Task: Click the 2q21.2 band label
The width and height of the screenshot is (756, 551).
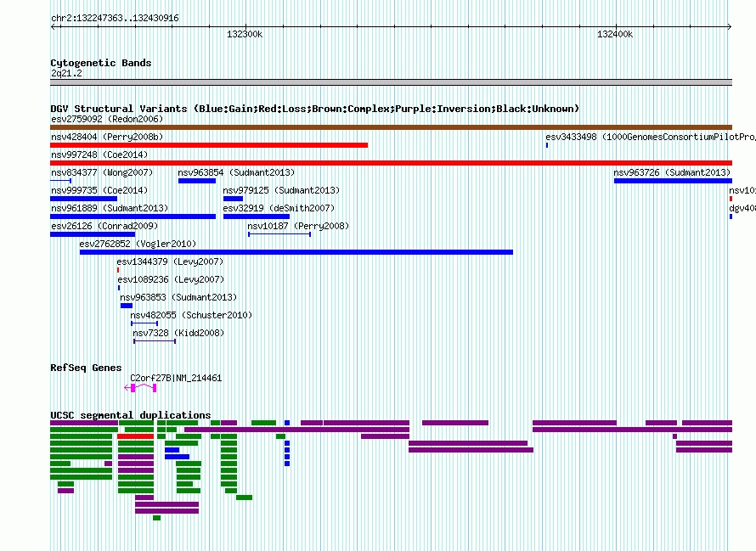Action: pyautogui.click(x=66, y=73)
